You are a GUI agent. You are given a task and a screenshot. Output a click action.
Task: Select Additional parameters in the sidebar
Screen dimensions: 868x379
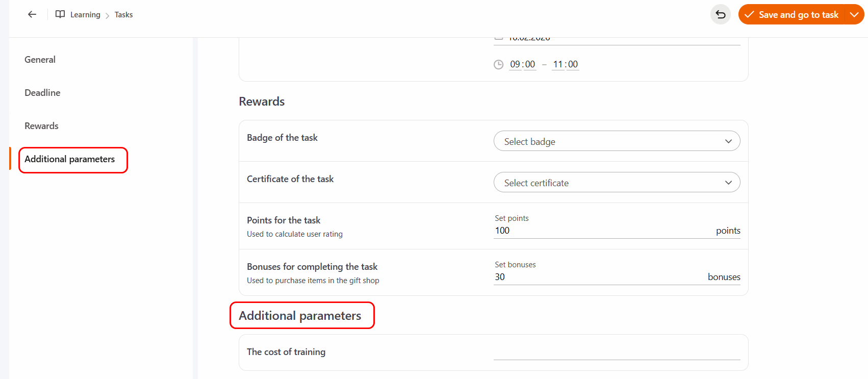[70, 159]
